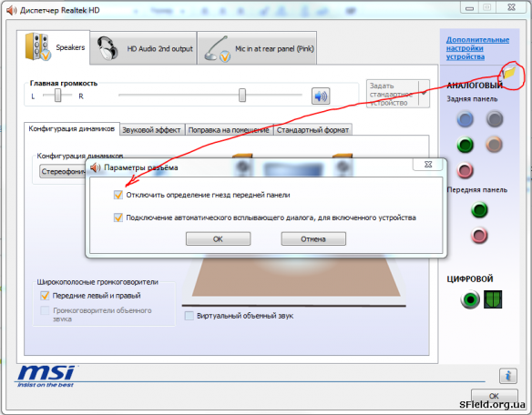The height and width of the screenshot is (415, 532).
Task: Expand the Стереофонический speaker configuration combo box
Action: coord(63,172)
